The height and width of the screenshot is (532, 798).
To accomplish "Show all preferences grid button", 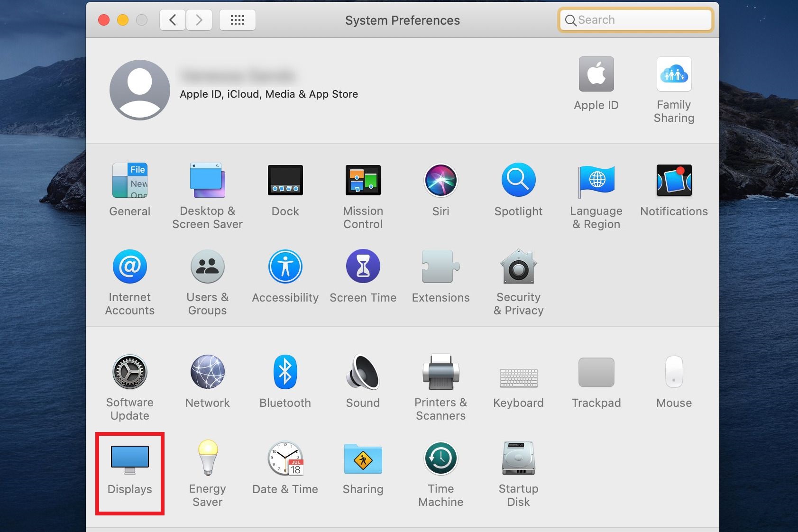I will (238, 20).
